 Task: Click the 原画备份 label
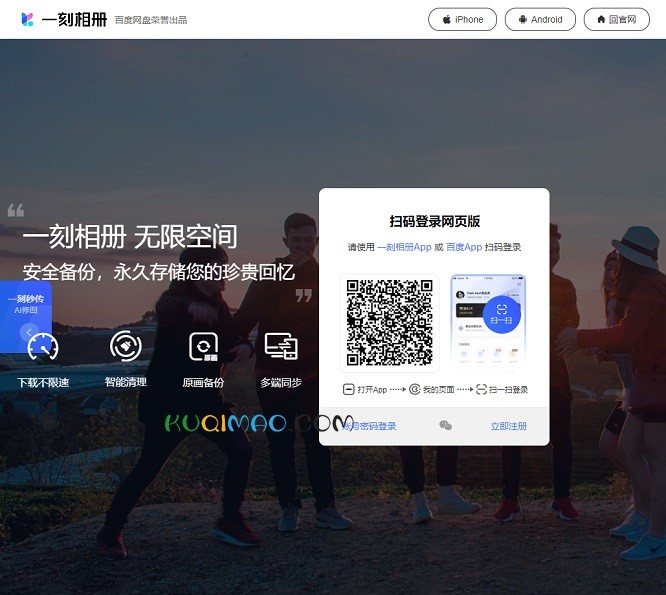coord(203,383)
